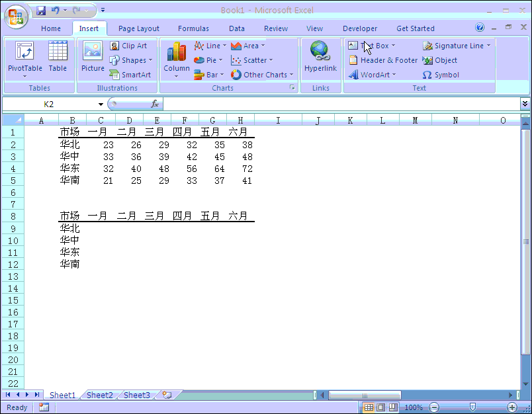Image resolution: width=532 pixels, height=414 pixels.
Task: Open the Formulas tab
Action: (x=193, y=28)
